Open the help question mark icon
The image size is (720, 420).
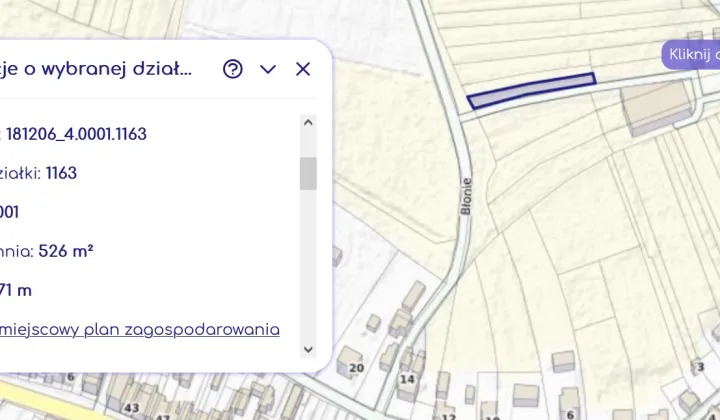233,69
